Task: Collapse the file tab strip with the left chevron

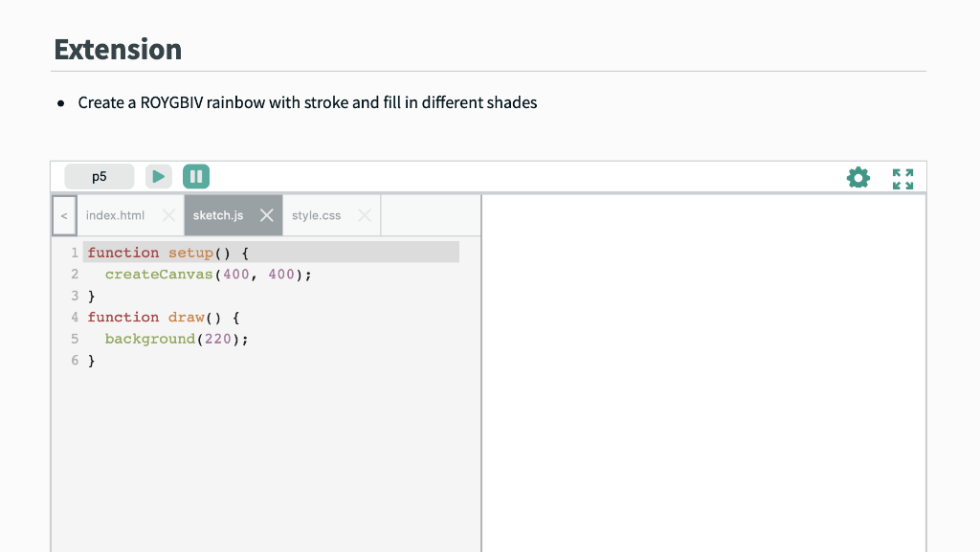Action: (63, 215)
